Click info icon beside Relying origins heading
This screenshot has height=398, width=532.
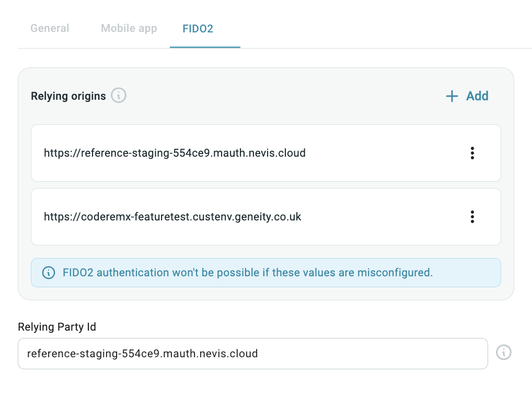pos(119,96)
